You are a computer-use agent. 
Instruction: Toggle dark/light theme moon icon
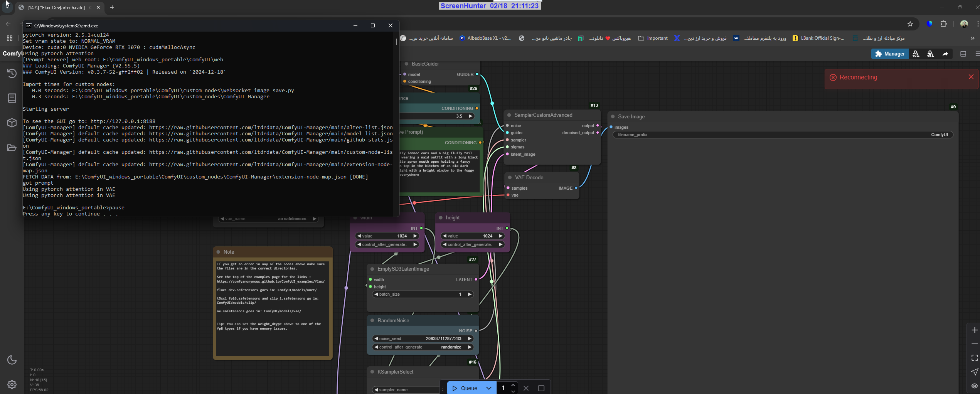click(12, 360)
